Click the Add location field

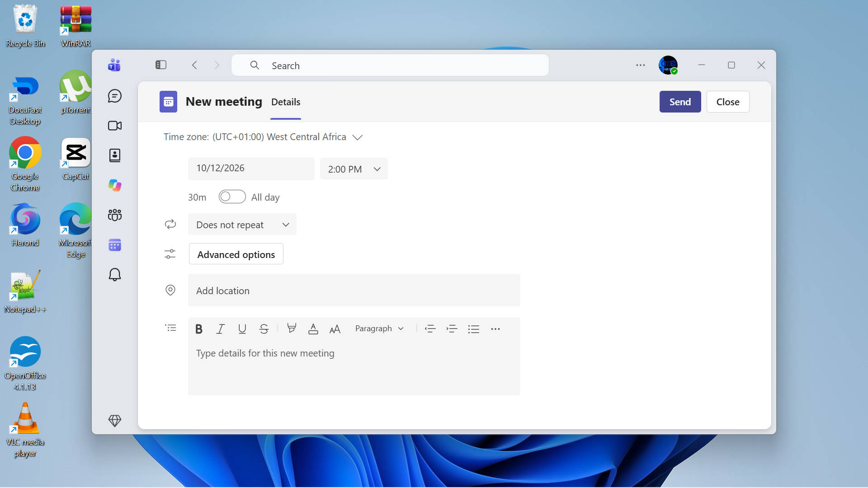coord(354,291)
